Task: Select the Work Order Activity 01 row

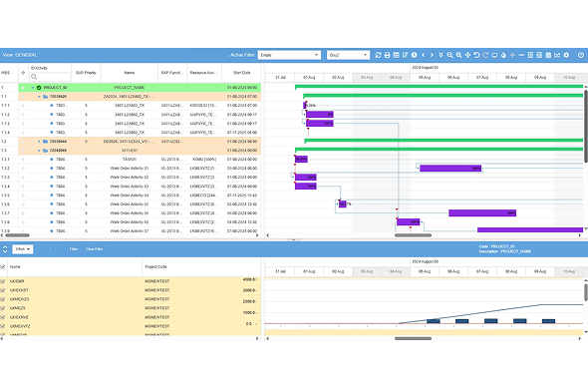Action: tap(131, 169)
